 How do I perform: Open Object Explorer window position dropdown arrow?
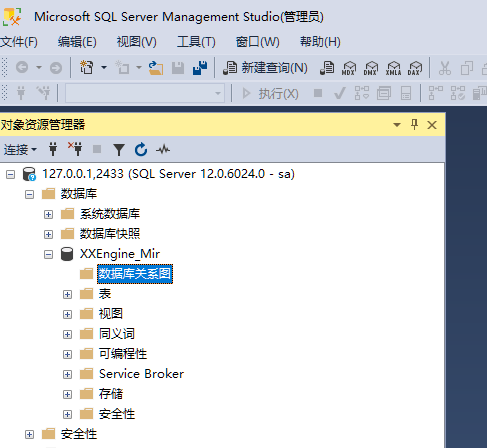(397, 125)
